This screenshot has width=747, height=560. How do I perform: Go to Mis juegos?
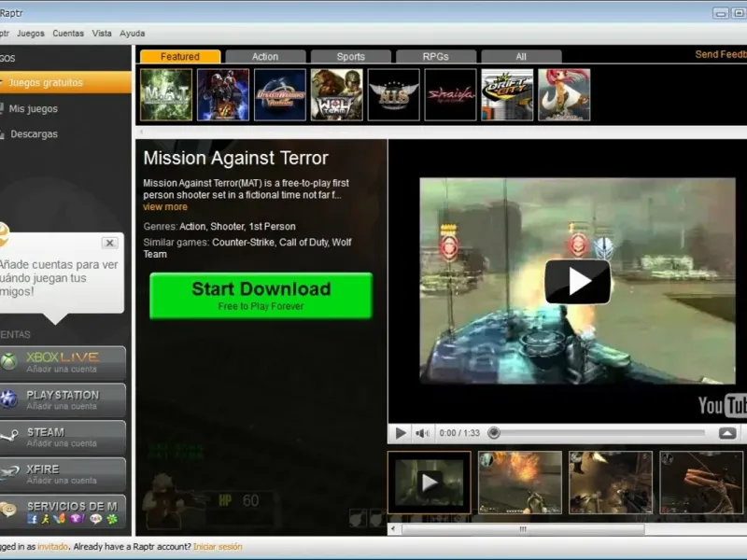coord(34,108)
